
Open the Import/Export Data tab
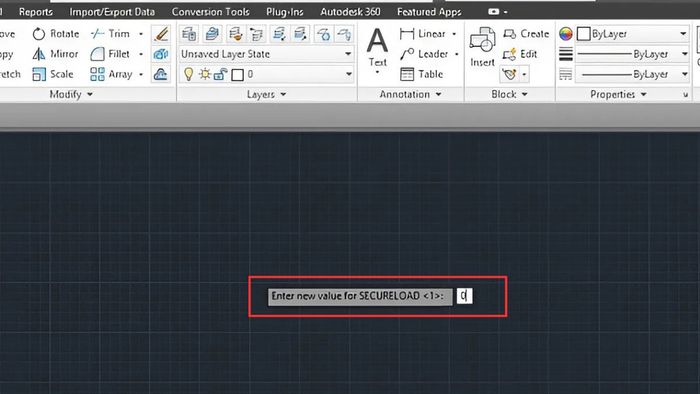tap(112, 12)
